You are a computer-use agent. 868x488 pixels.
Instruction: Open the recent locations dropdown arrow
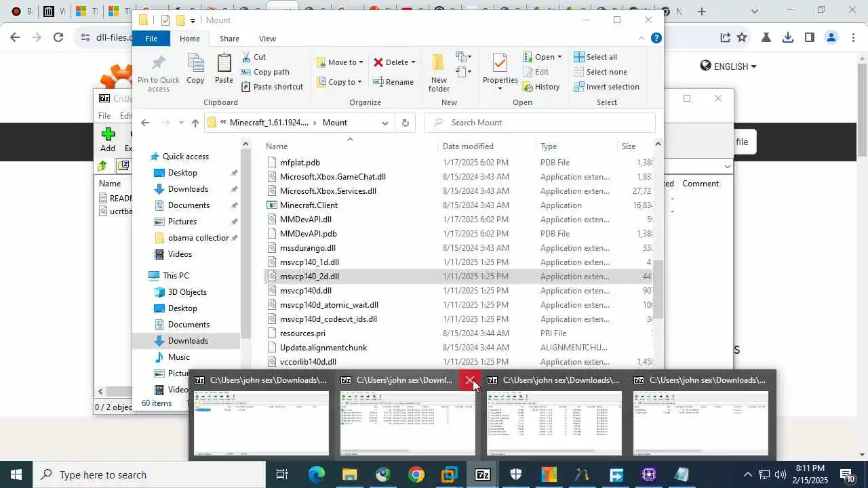[181, 123]
